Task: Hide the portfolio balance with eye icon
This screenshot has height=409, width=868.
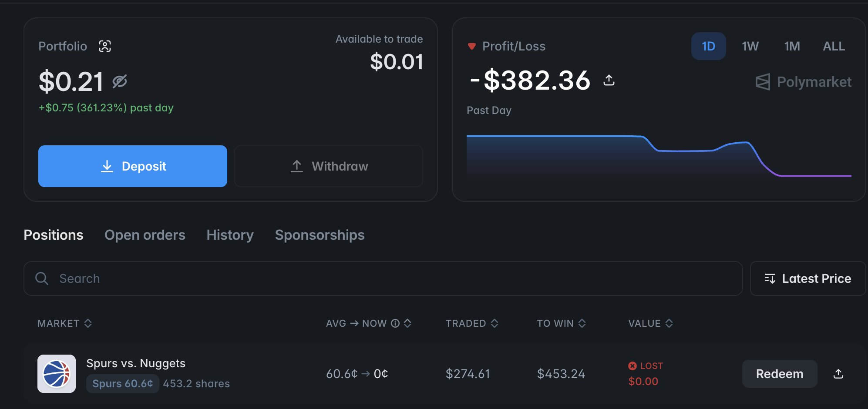Action: click(x=120, y=81)
